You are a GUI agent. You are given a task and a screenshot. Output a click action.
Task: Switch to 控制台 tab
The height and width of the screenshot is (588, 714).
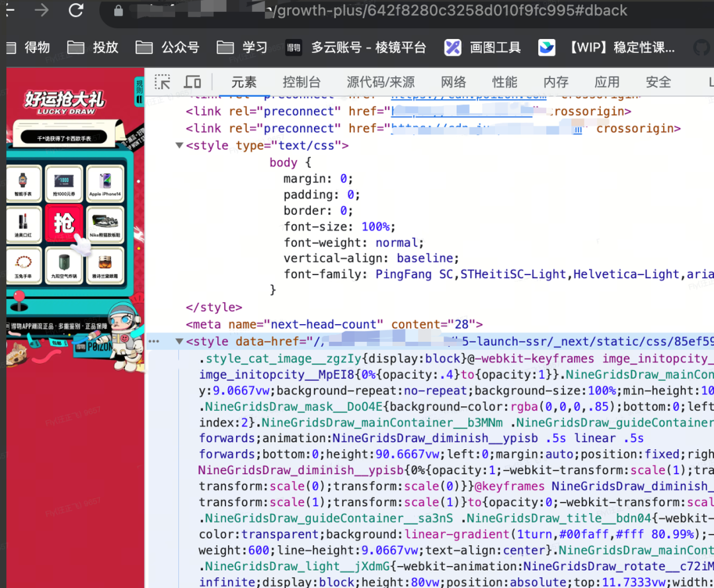pyautogui.click(x=301, y=83)
